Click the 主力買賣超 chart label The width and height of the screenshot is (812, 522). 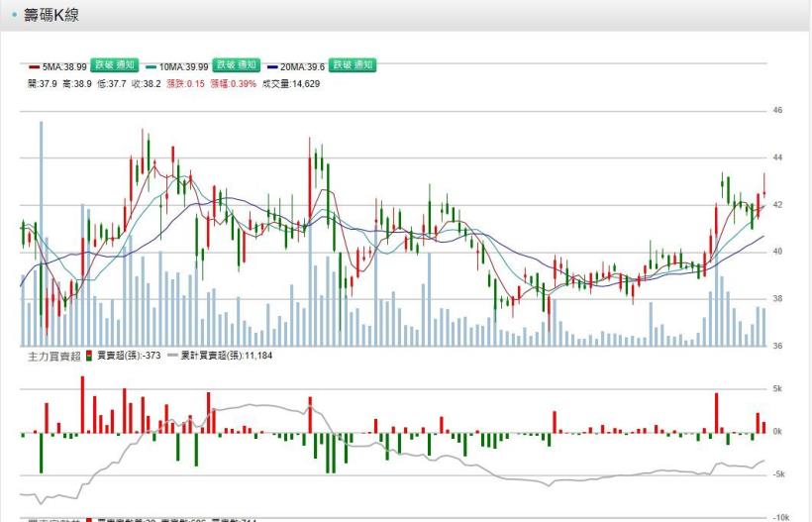(x=53, y=356)
